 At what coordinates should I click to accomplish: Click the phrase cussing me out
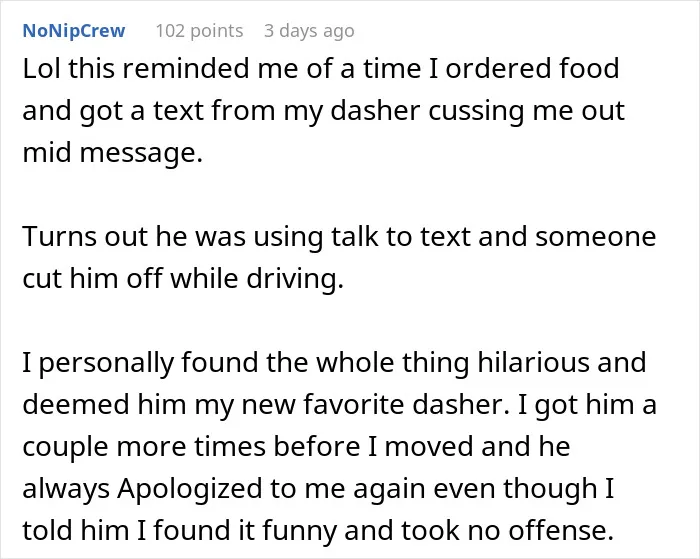pyautogui.click(x=527, y=111)
